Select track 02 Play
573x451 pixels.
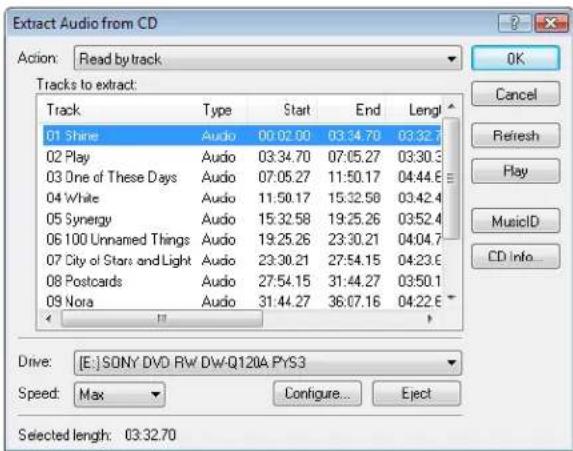click(x=242, y=157)
